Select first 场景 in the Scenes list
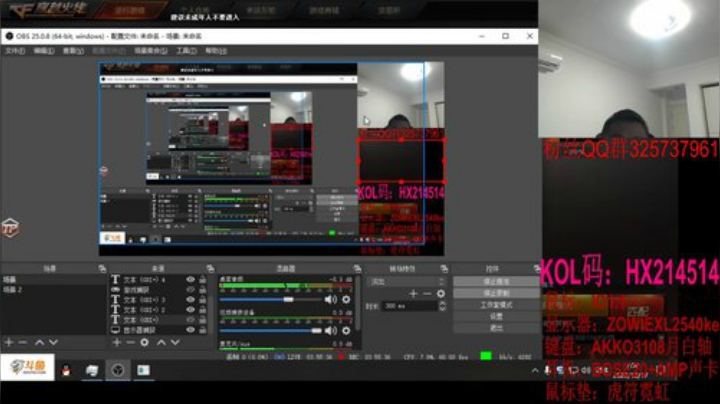 53,279
